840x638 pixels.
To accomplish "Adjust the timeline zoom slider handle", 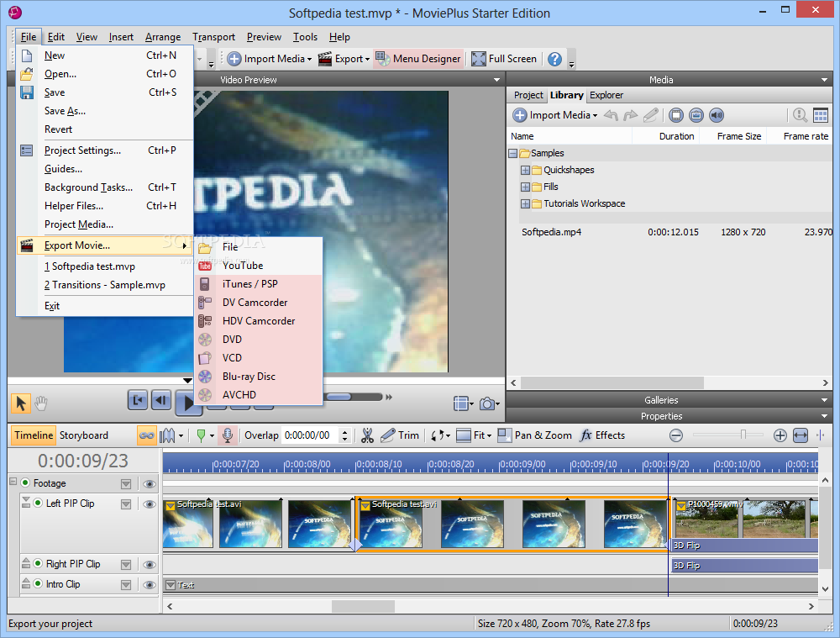I will (743, 435).
